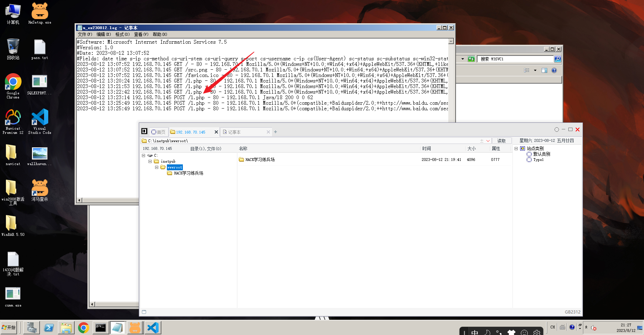
Task: Open IIS Manager help with the question mark icon
Action: click(x=554, y=70)
